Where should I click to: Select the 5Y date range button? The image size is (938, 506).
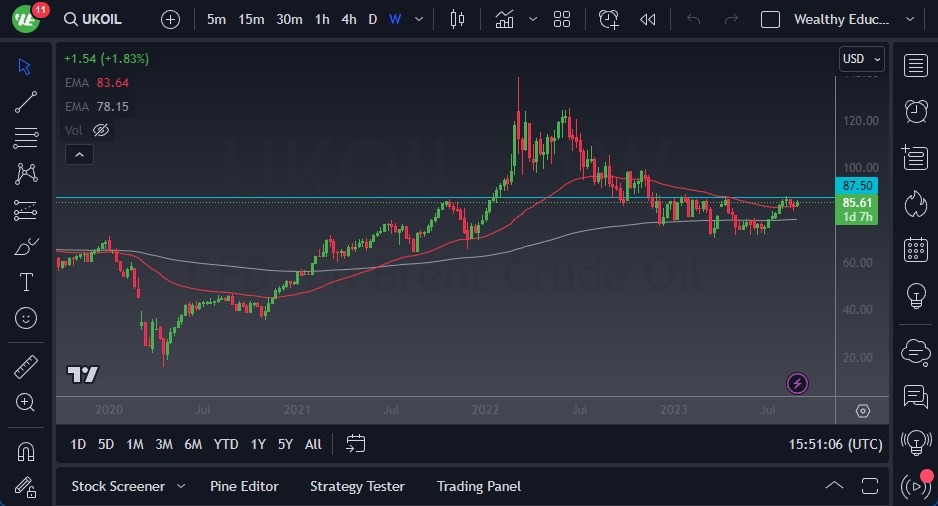tap(285, 444)
